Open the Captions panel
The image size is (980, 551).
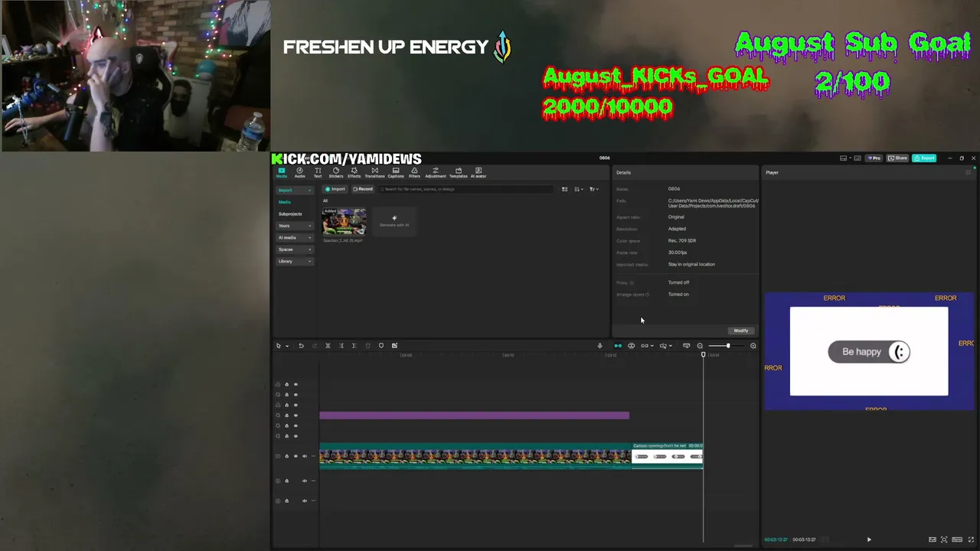[x=396, y=172]
